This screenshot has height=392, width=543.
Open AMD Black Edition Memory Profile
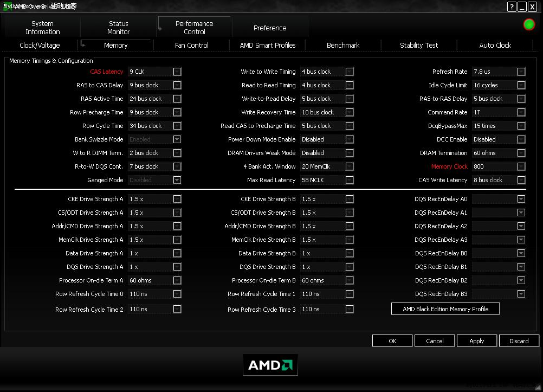click(x=445, y=309)
